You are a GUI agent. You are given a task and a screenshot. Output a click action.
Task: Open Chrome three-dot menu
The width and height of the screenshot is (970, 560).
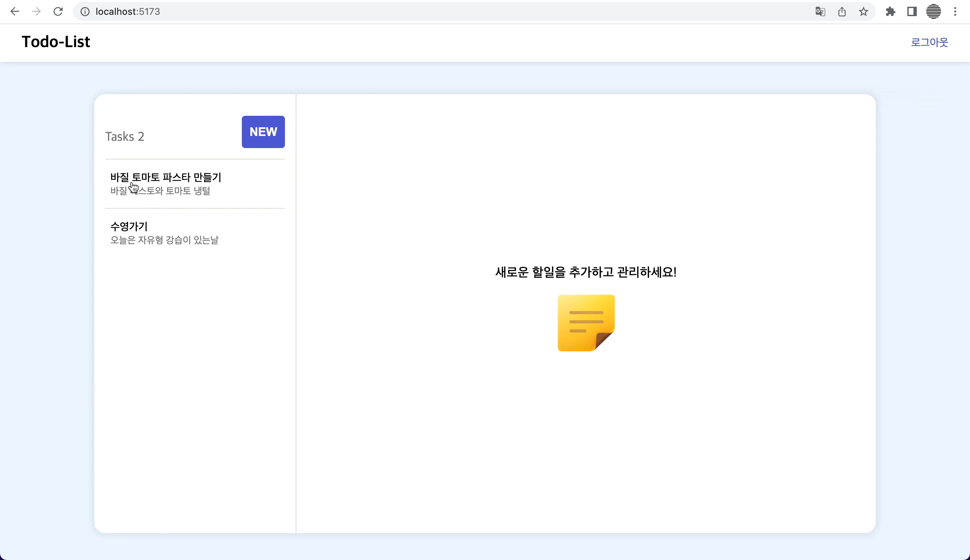[955, 11]
